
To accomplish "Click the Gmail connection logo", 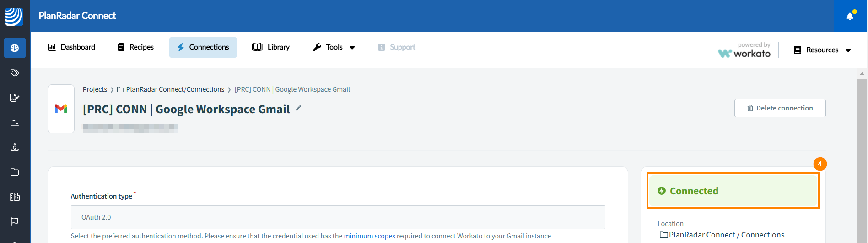I will pos(61,109).
